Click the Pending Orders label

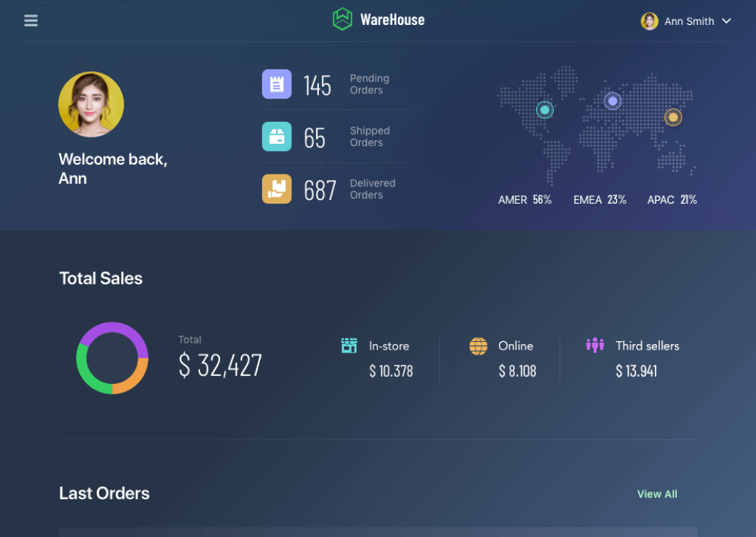pos(369,85)
